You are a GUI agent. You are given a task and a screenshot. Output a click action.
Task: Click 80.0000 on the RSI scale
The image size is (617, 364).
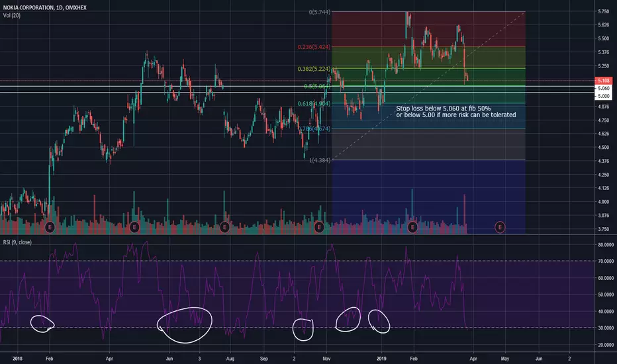(x=606, y=244)
